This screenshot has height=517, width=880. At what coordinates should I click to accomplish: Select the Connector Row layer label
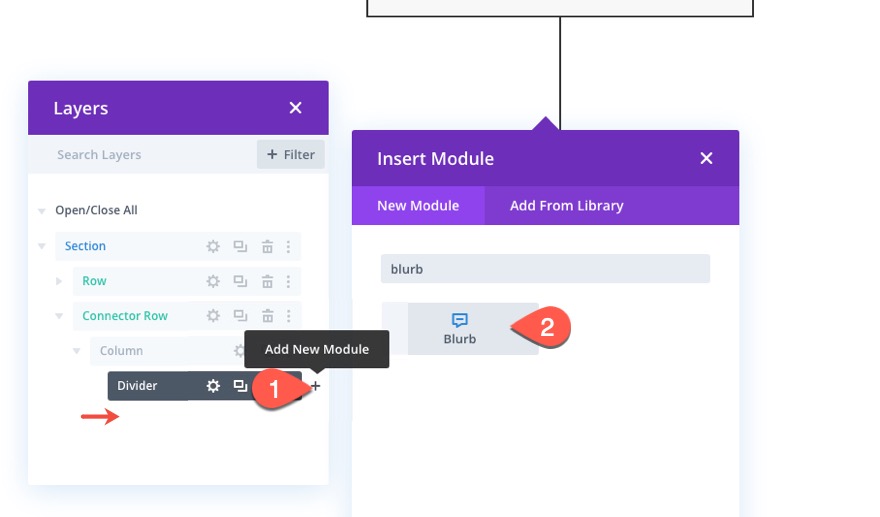125,315
